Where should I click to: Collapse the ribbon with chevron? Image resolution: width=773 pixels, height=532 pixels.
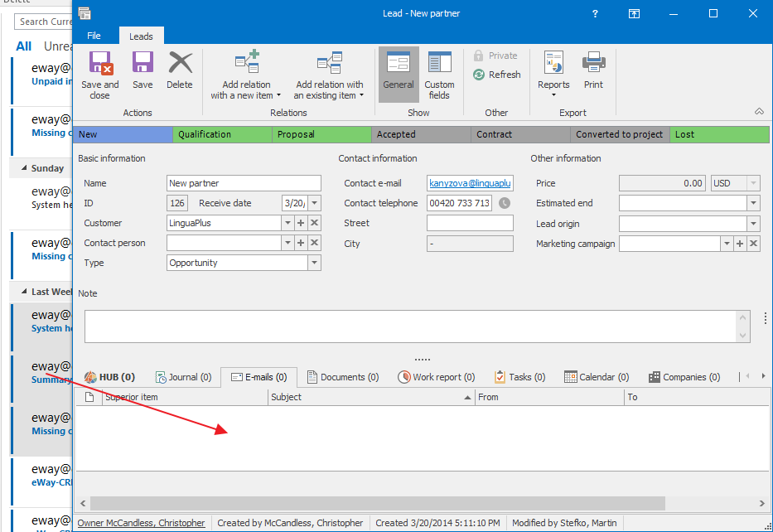coord(759,112)
